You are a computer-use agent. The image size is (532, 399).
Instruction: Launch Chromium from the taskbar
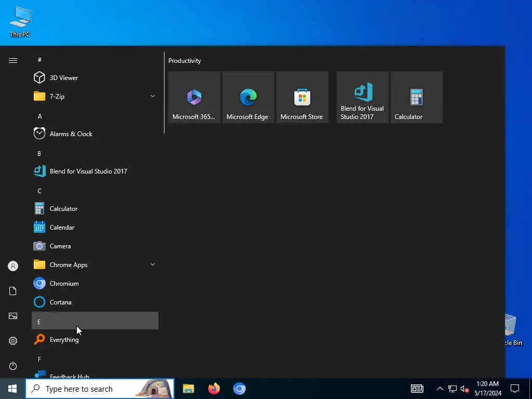(x=239, y=389)
